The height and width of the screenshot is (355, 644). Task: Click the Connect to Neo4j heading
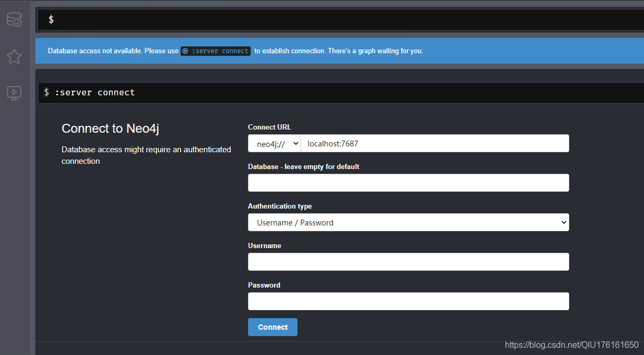click(x=111, y=129)
